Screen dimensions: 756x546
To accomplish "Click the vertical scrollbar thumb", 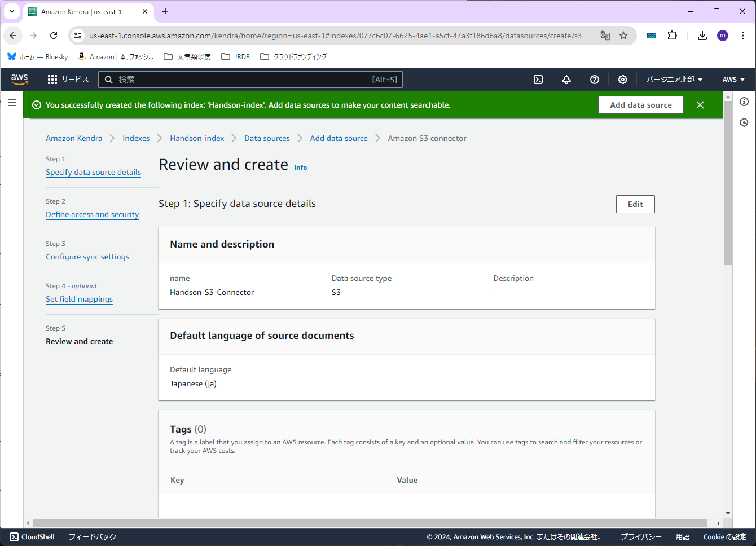I will 728,183.
